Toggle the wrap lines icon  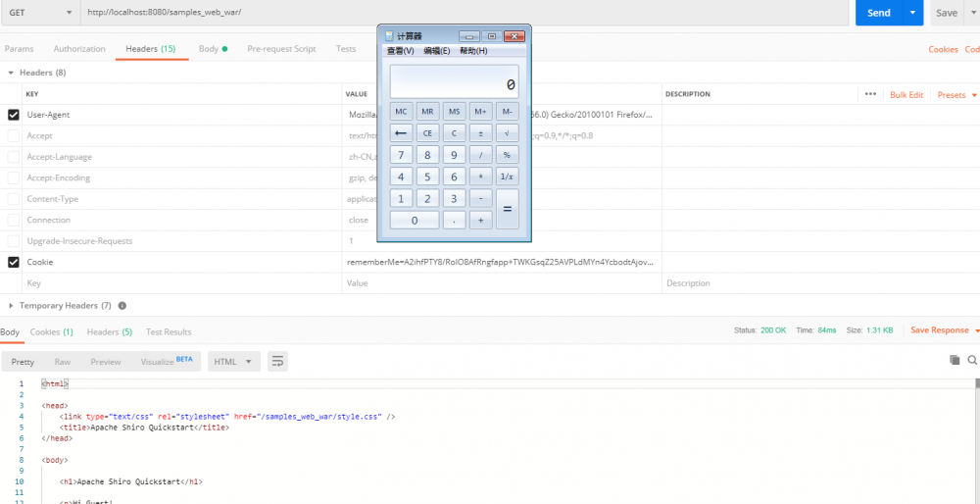[x=277, y=362]
